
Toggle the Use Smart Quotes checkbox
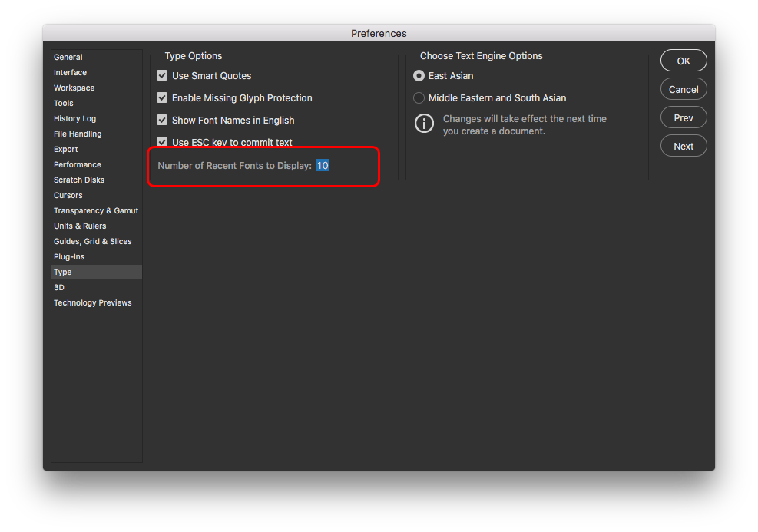[162, 75]
